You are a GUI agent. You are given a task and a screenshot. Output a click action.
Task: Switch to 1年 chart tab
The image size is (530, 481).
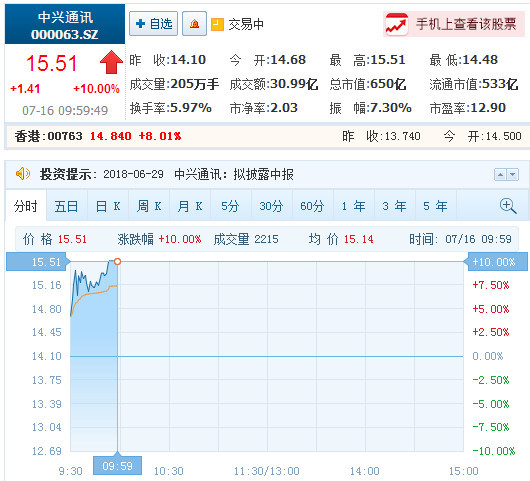(354, 206)
